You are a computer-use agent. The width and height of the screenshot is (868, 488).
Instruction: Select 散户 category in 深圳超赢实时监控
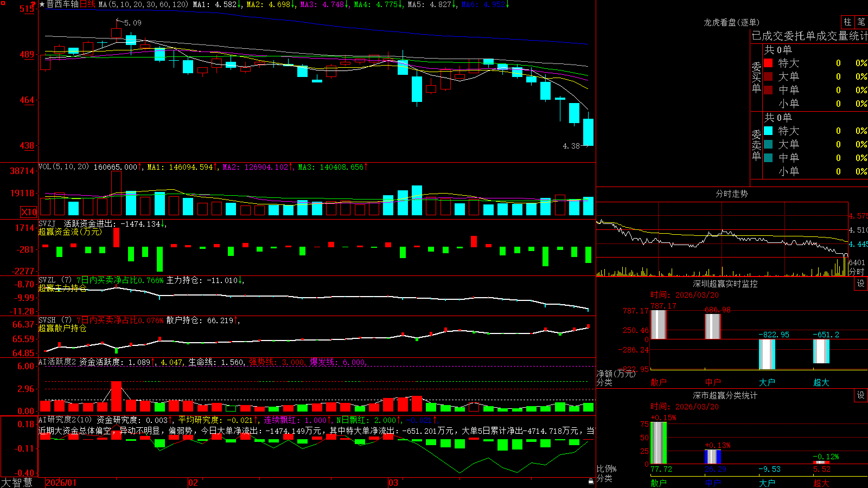[x=659, y=382]
